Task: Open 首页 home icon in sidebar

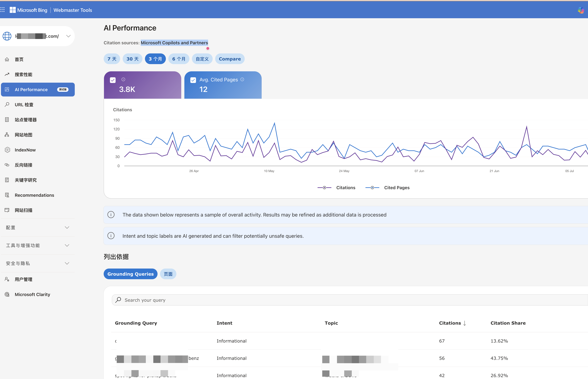Action: 7,59
